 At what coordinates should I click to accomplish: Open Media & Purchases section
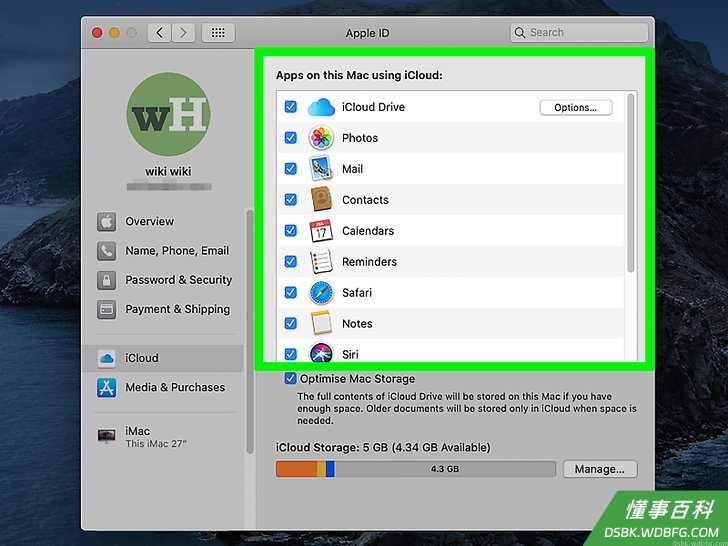(x=162, y=388)
